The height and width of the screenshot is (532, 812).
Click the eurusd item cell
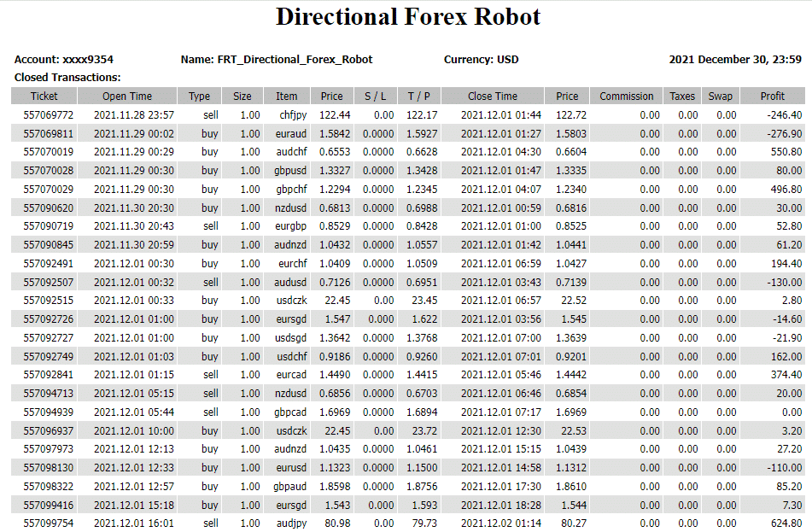tap(291, 467)
